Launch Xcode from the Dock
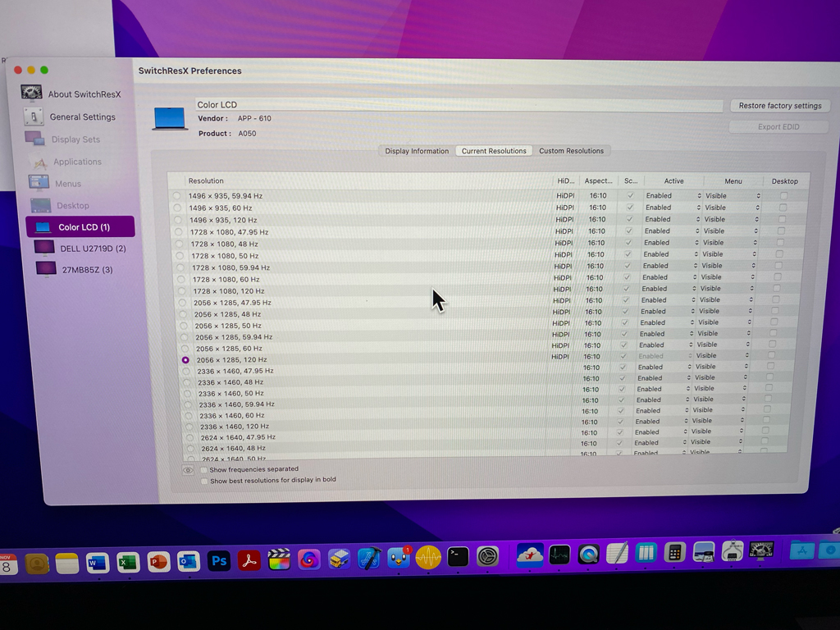Image resolution: width=840 pixels, height=630 pixels. pos(369,559)
